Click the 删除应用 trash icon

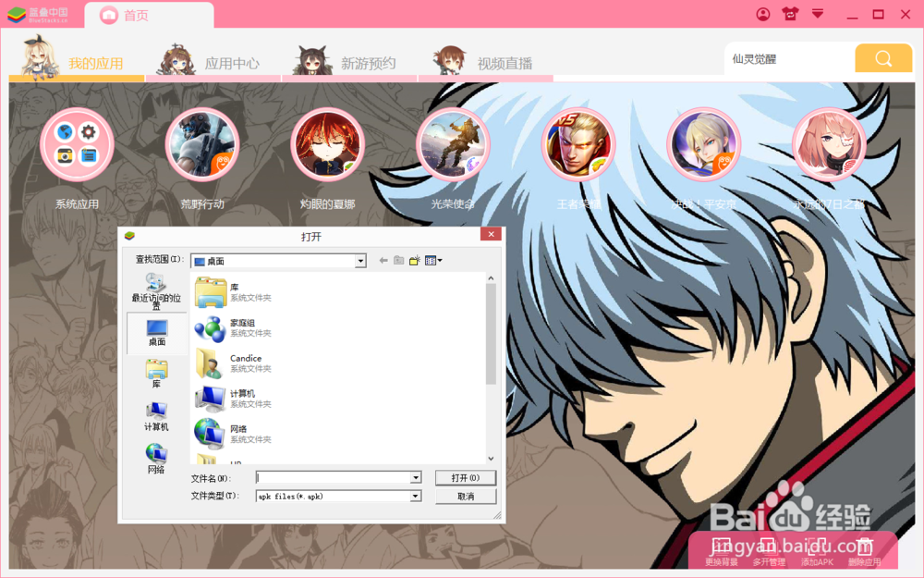[865, 552]
